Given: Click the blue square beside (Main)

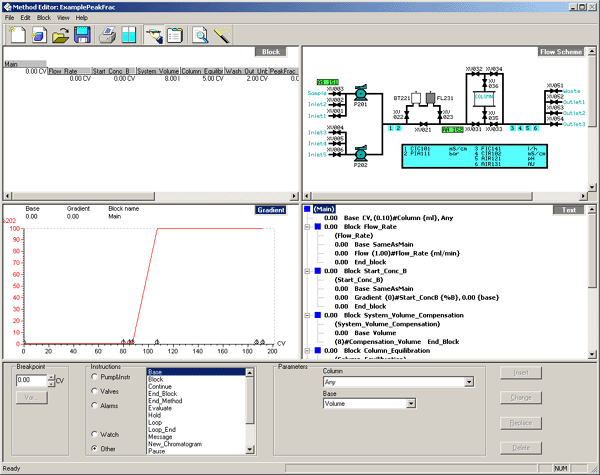Looking at the screenshot, I should point(307,209).
